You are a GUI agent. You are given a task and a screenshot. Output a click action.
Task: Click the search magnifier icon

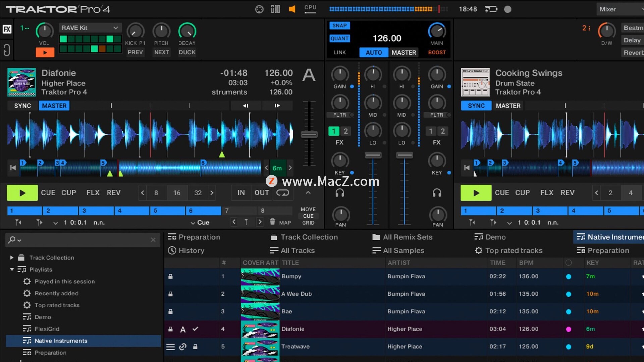[12, 240]
